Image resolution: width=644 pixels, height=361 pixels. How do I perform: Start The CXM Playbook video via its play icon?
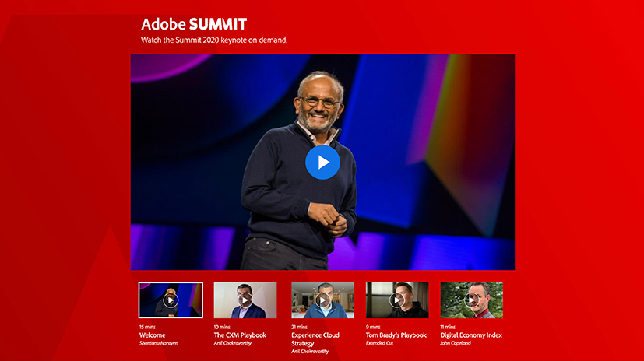245,300
